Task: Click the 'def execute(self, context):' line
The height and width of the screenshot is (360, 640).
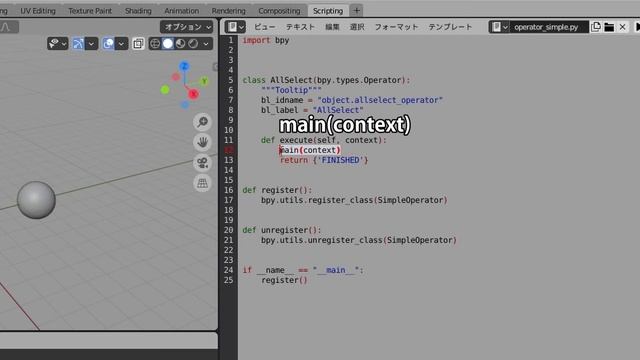Action: pyautogui.click(x=324, y=140)
